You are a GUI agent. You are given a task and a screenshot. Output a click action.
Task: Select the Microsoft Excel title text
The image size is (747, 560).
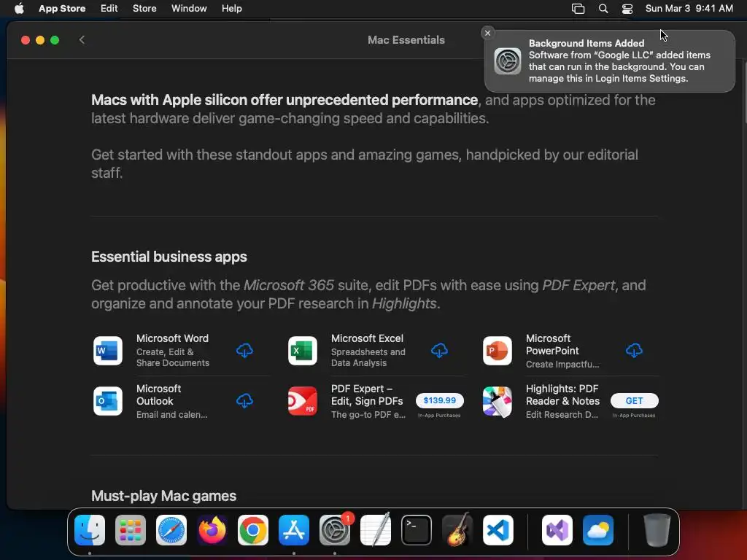click(x=368, y=338)
